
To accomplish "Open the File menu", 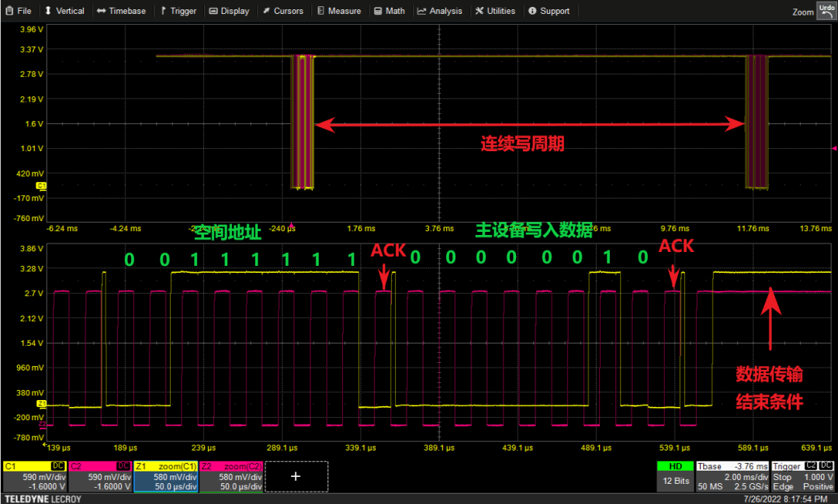I will click(x=18, y=11).
